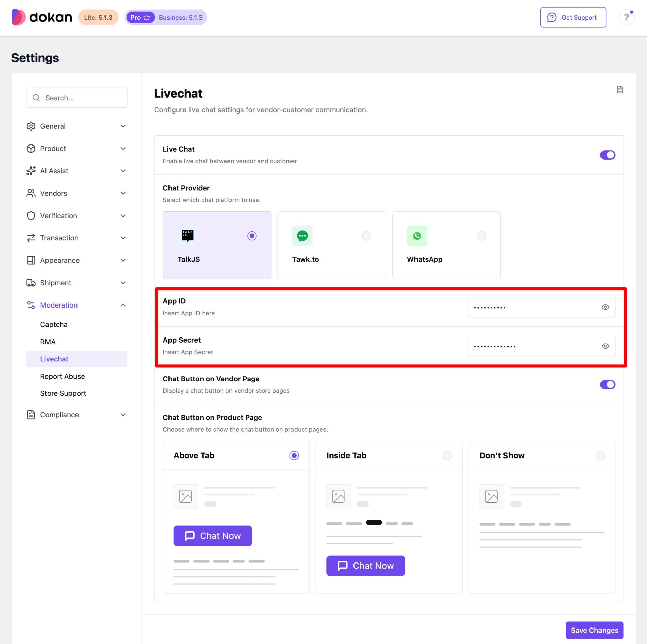647x644 pixels.
Task: Select the WhatsApp radio button
Action: [481, 236]
